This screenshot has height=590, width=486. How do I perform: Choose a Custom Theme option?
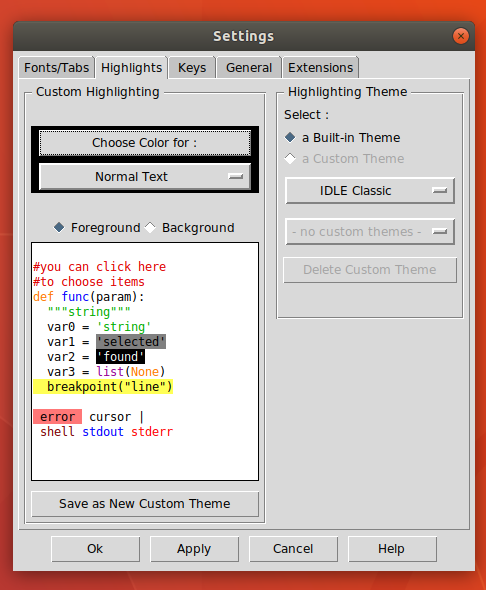[x=290, y=158]
